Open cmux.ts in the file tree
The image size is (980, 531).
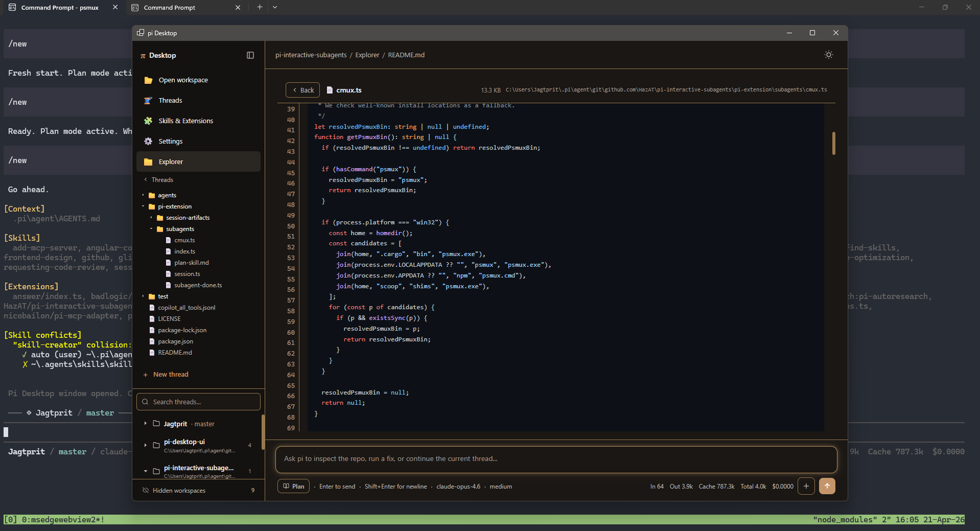pos(184,240)
